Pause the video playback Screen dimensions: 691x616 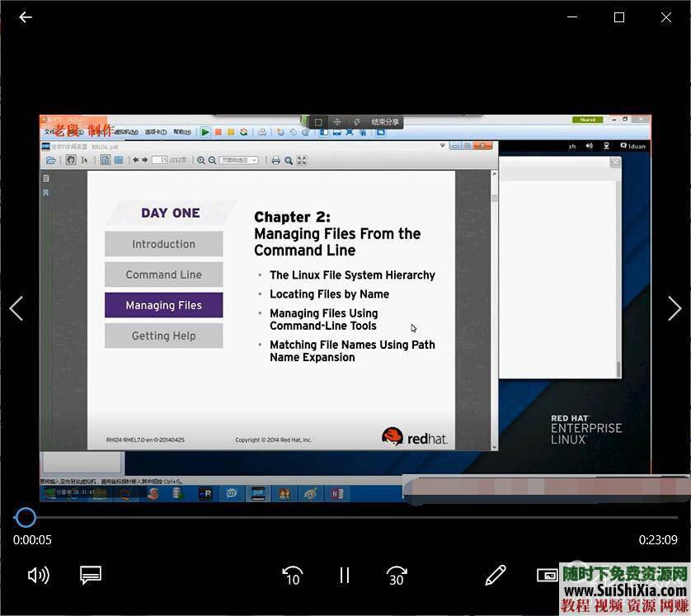[345, 575]
